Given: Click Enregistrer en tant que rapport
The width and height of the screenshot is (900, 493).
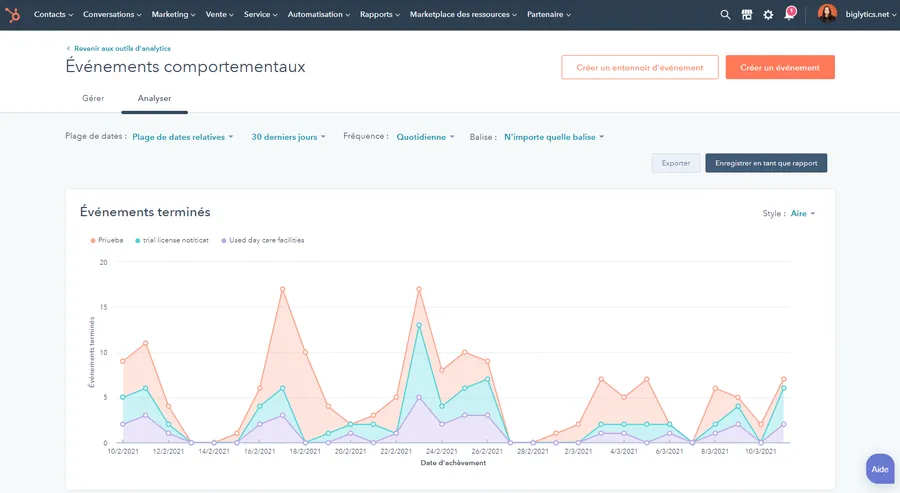Looking at the screenshot, I should pyautogui.click(x=766, y=163).
